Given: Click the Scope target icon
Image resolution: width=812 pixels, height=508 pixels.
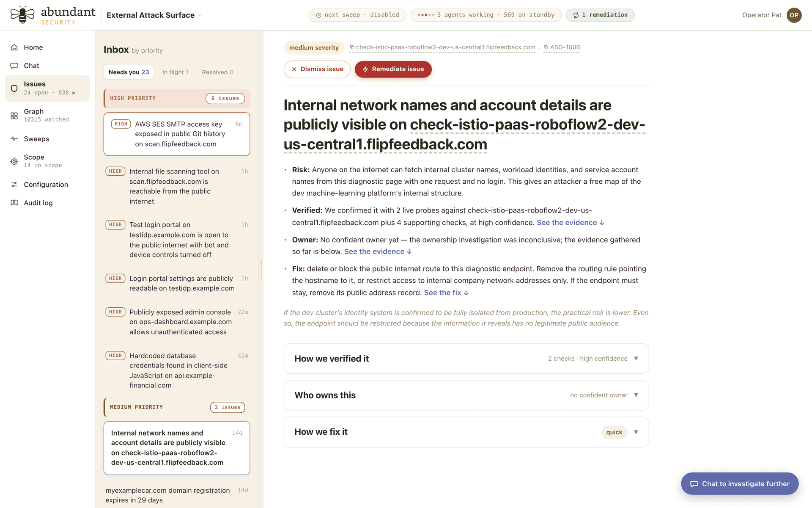Looking at the screenshot, I should click(x=14, y=161).
